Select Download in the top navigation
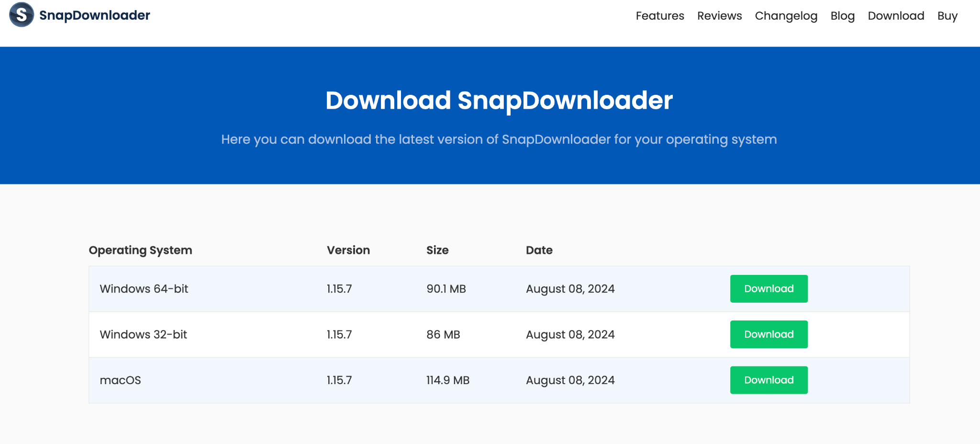This screenshot has width=980, height=444. pos(896,16)
